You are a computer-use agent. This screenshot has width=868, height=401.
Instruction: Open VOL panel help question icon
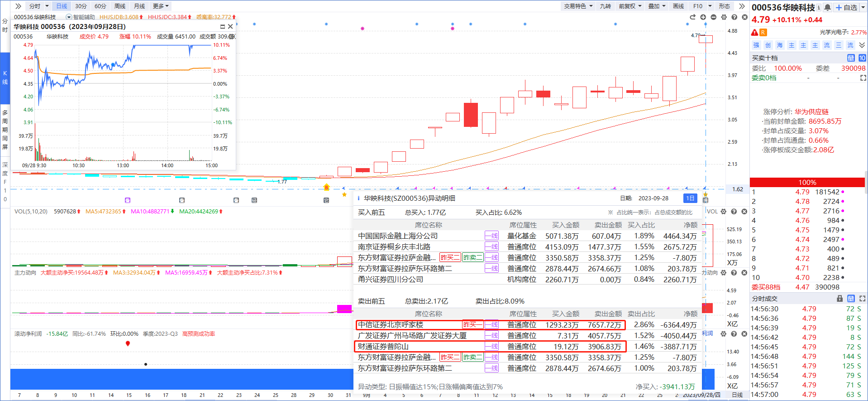point(734,212)
